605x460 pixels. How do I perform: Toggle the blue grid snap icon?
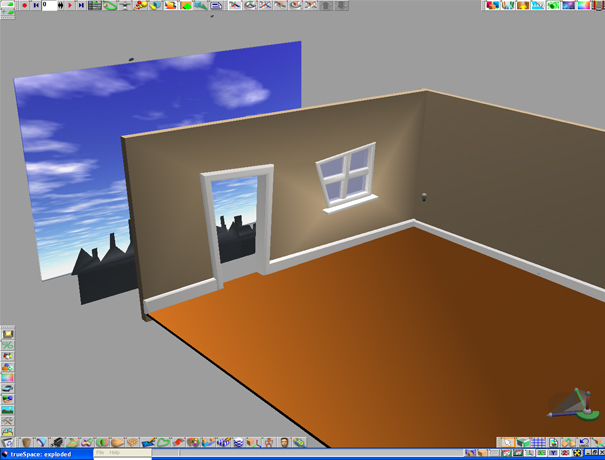pyautogui.click(x=538, y=442)
